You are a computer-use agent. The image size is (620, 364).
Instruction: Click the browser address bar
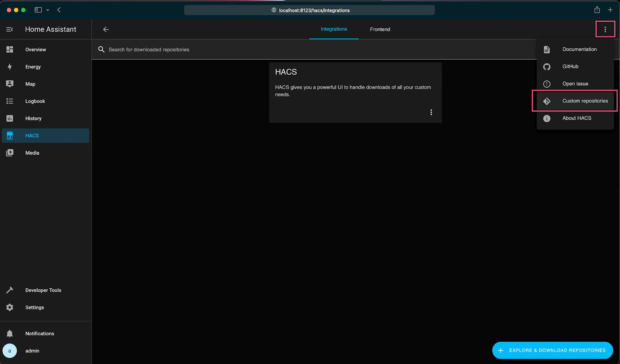309,10
